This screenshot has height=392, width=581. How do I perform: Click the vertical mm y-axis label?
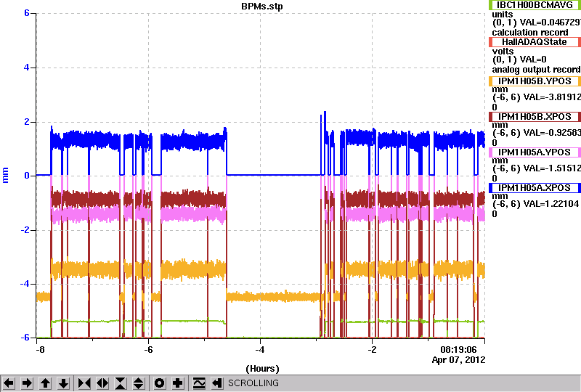tap(5, 175)
